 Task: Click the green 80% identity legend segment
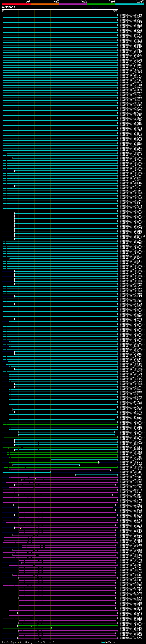tap(101, 4)
